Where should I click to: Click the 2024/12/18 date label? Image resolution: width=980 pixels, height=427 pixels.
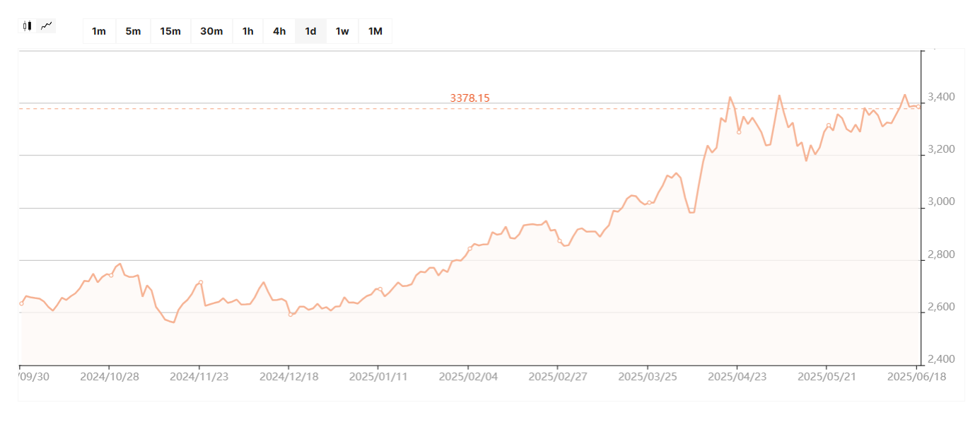click(x=289, y=377)
